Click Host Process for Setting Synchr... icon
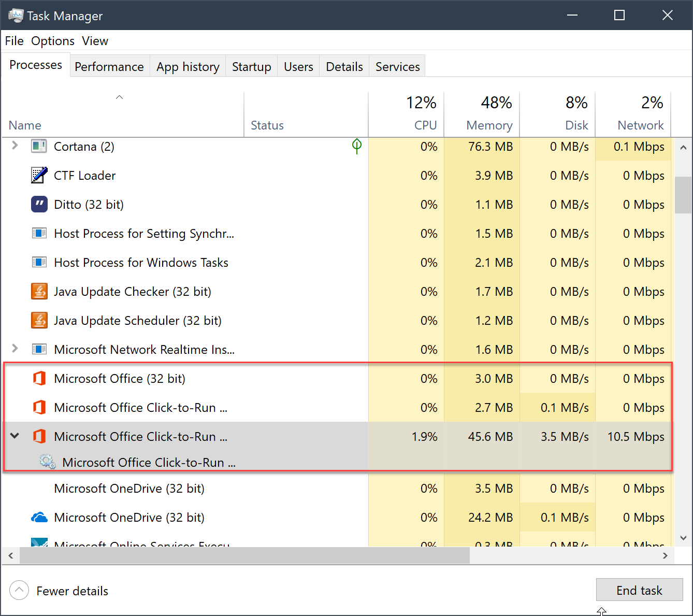The image size is (693, 616). (x=39, y=233)
